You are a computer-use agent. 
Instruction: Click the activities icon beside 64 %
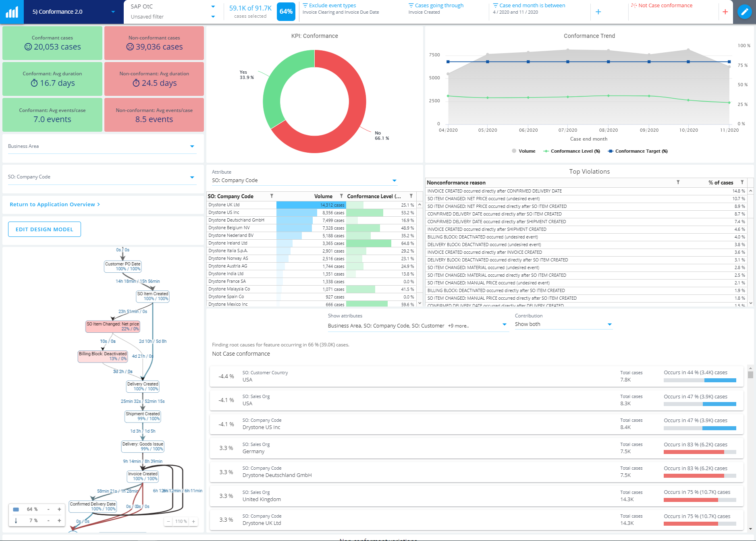tap(16, 509)
